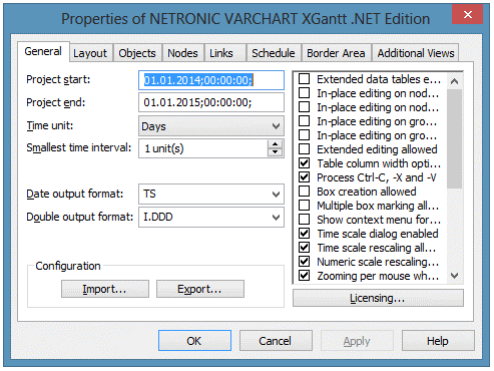Go to the Additional Views tab
The width and height of the screenshot is (494, 371).
pyautogui.click(x=416, y=53)
